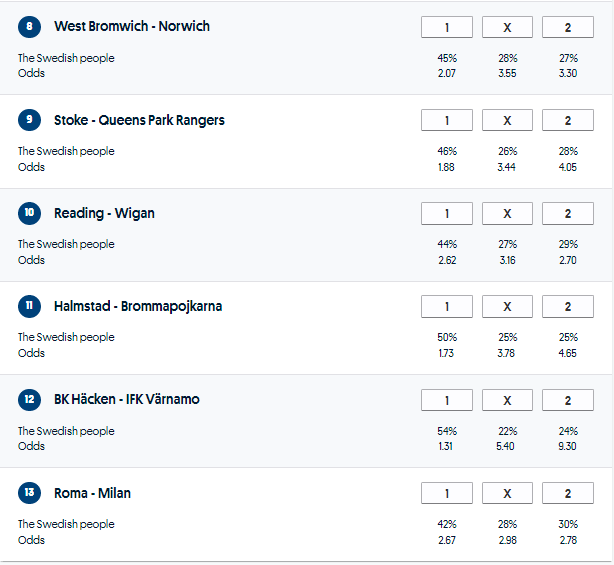The height and width of the screenshot is (565, 614).
Task: Select 1 for Stoke - Queens Park Rangers
Action: [447, 120]
